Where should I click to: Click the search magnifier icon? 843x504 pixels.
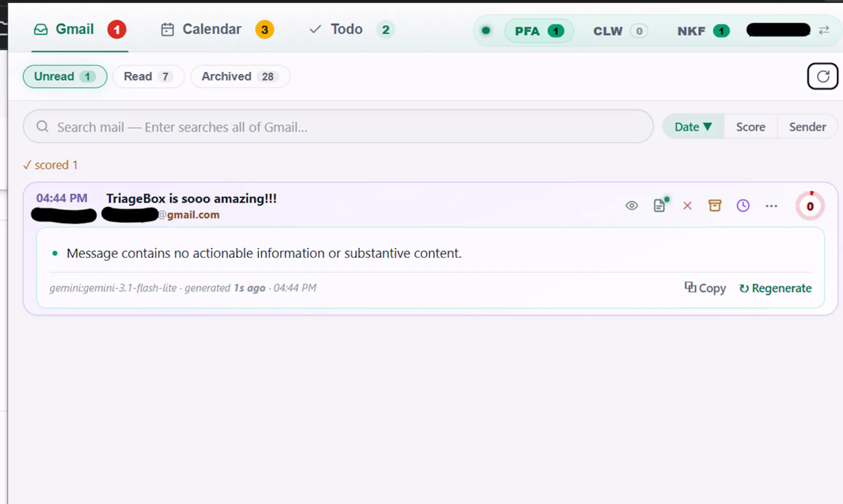(42, 126)
